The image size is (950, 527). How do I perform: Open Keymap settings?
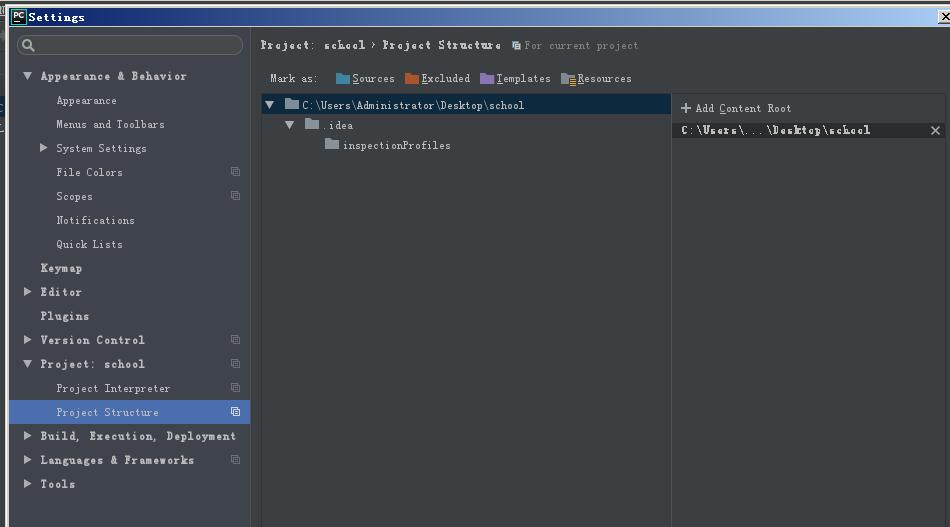pos(61,268)
